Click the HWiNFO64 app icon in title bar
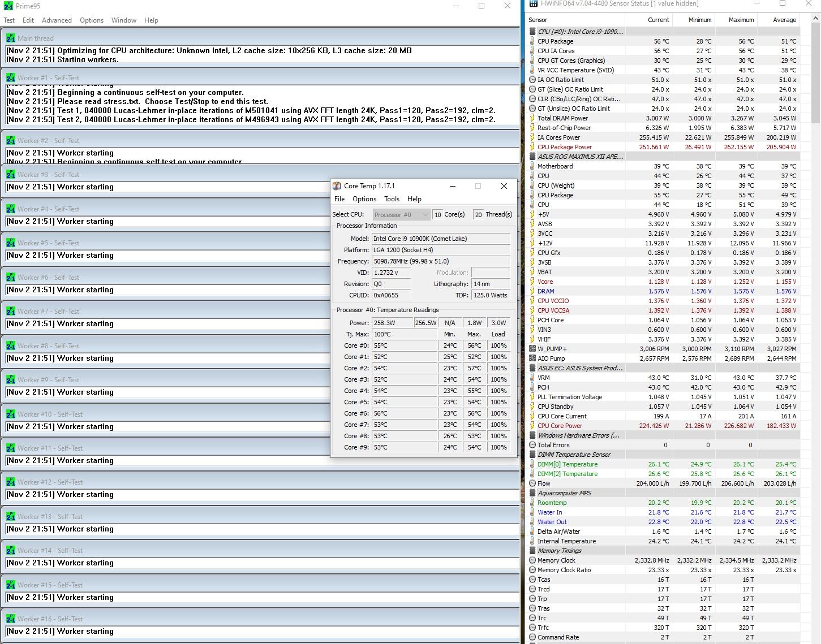 (x=533, y=3)
